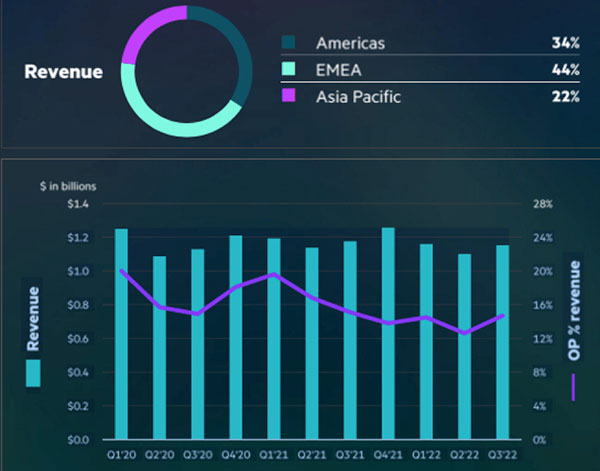
Task: Click the $1.4 y-axis label
Action: [76, 204]
